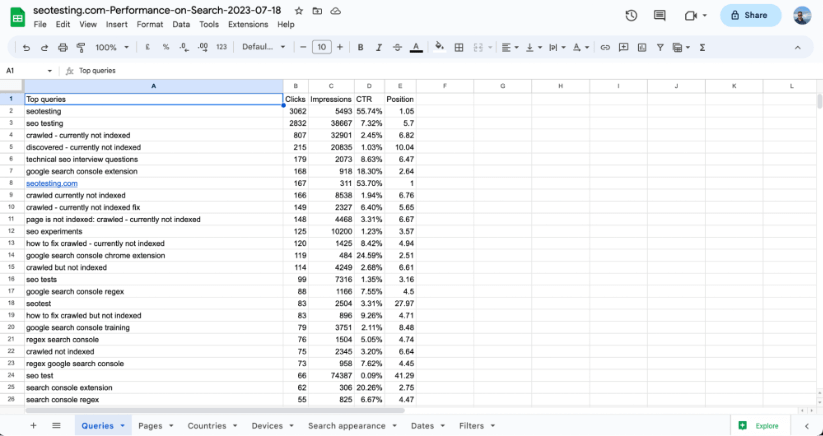Open the fill color picker
The width and height of the screenshot is (823, 436).
[440, 47]
